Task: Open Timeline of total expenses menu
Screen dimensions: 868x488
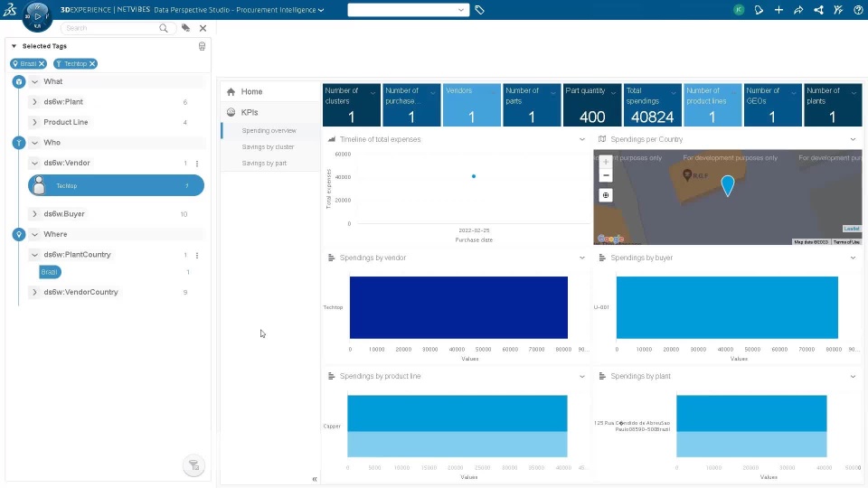Action: coord(581,139)
